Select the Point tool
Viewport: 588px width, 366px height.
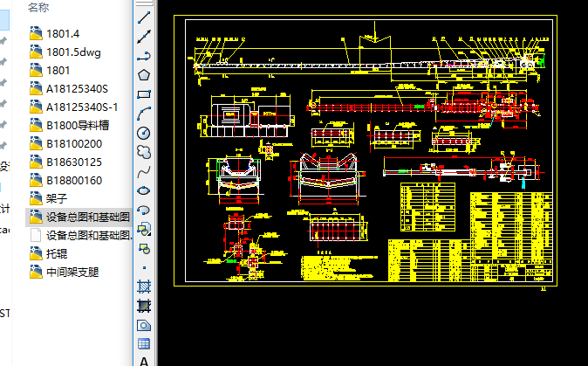tap(144, 267)
